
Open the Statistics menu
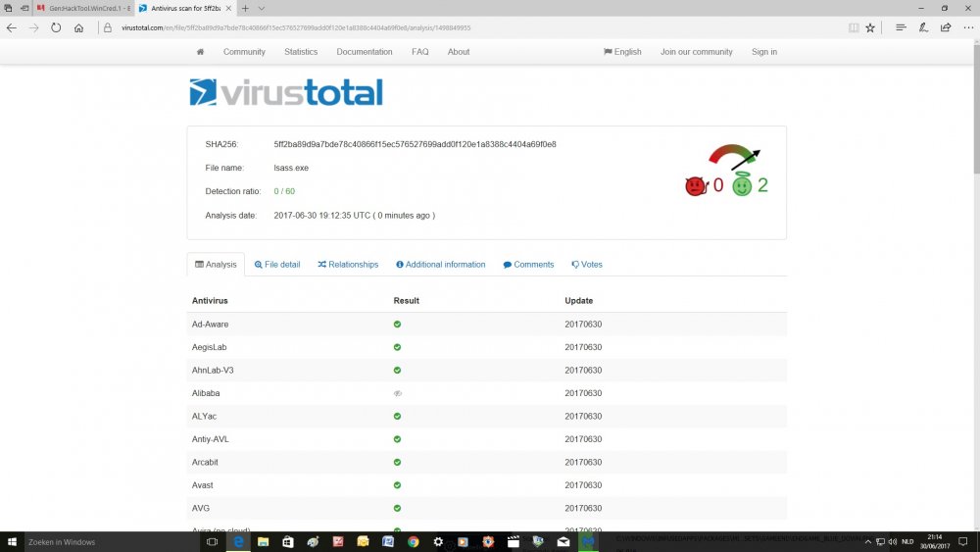[x=301, y=52]
